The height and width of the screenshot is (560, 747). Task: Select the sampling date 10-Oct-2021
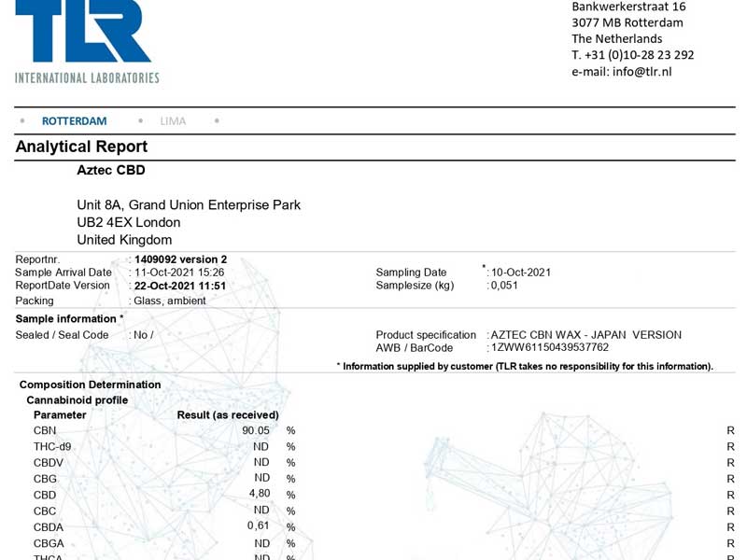click(521, 273)
